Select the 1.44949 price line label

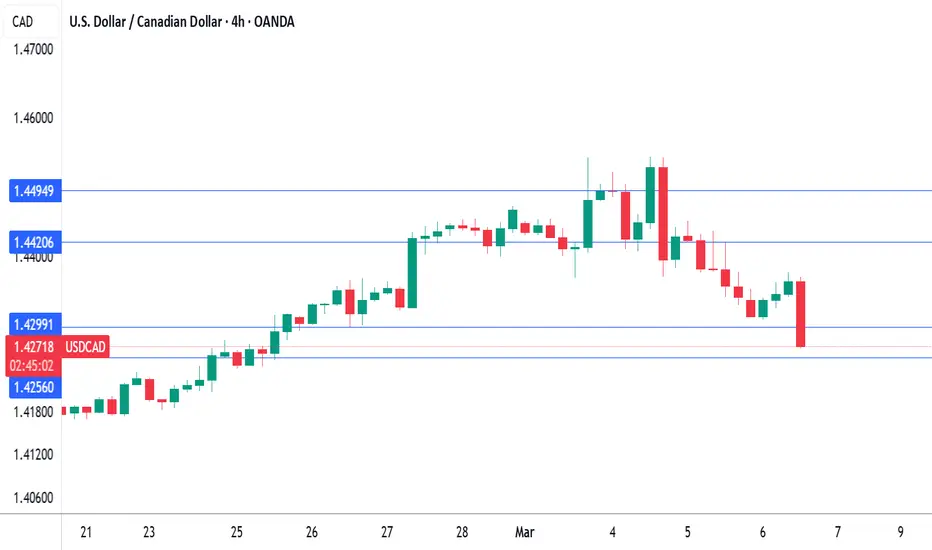pos(35,191)
